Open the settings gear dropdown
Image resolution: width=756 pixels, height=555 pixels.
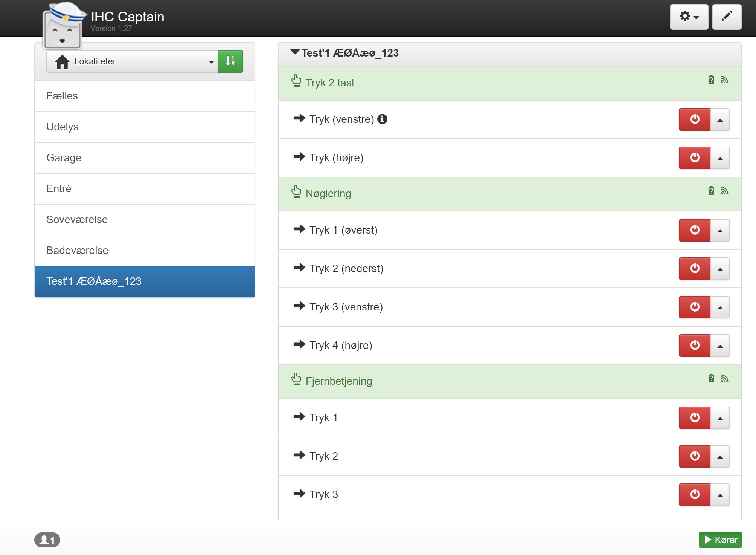click(x=689, y=17)
